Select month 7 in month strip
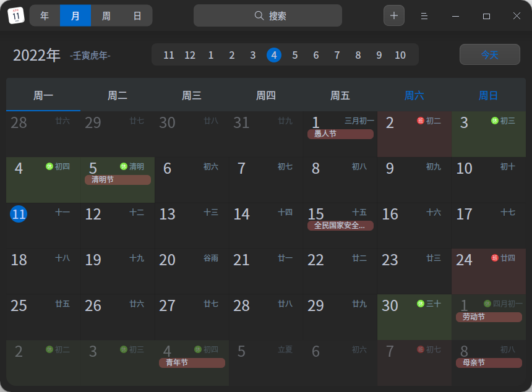This screenshot has width=532, height=392. [337, 55]
